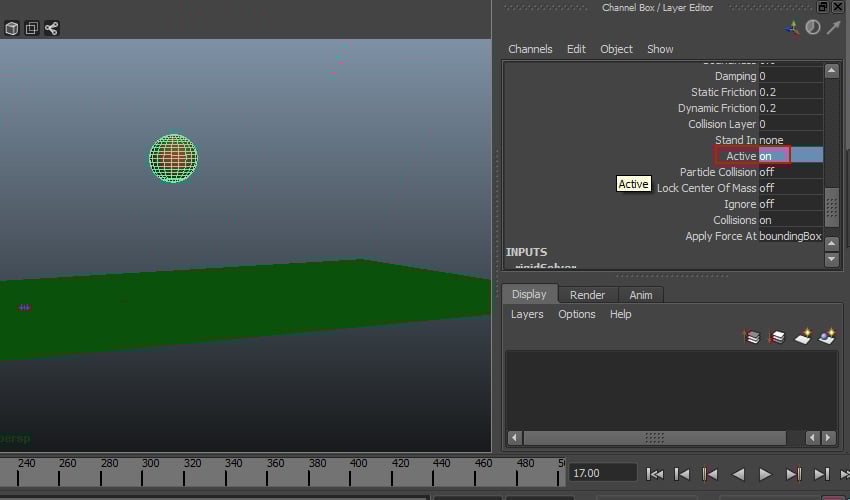Open the Channels menu
This screenshot has width=850, height=500.
(x=530, y=49)
